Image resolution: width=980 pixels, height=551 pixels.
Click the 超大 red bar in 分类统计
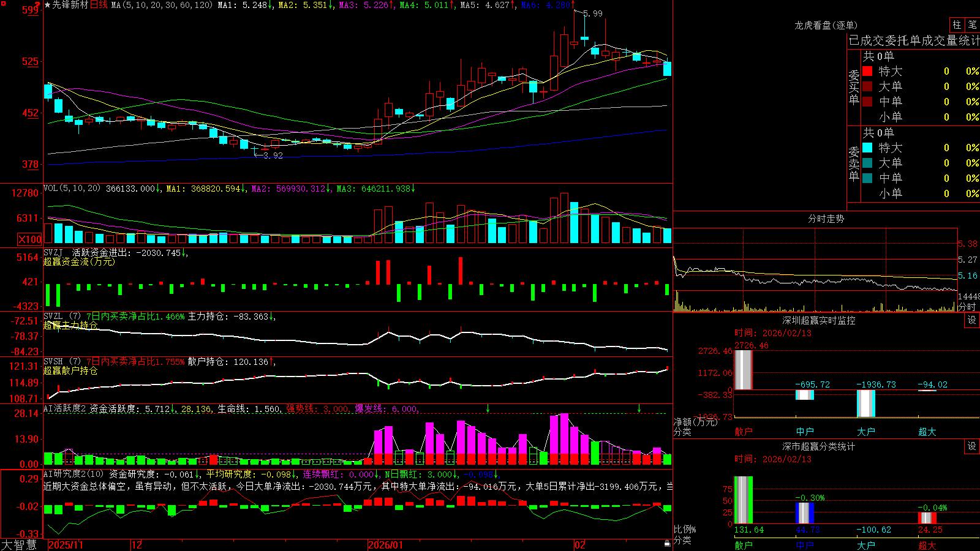coord(927,518)
